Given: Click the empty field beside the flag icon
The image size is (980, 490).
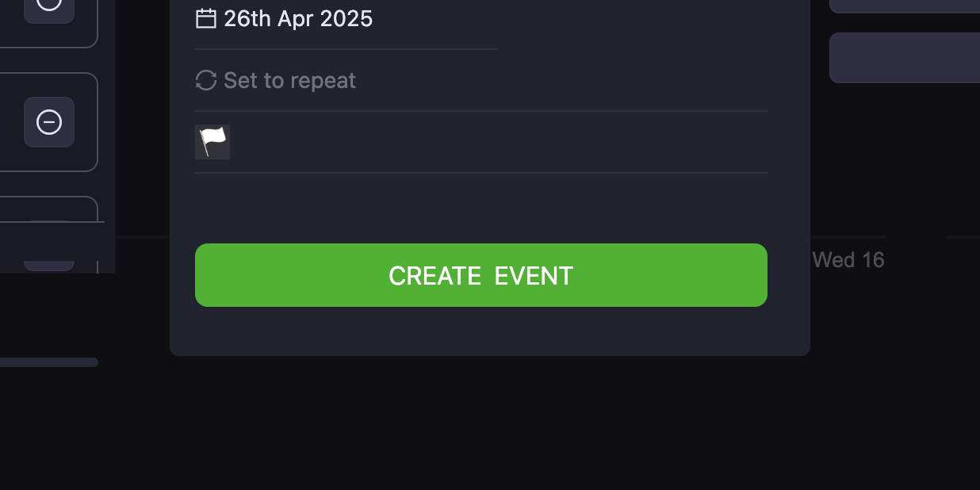Looking at the screenshot, I should point(499,142).
